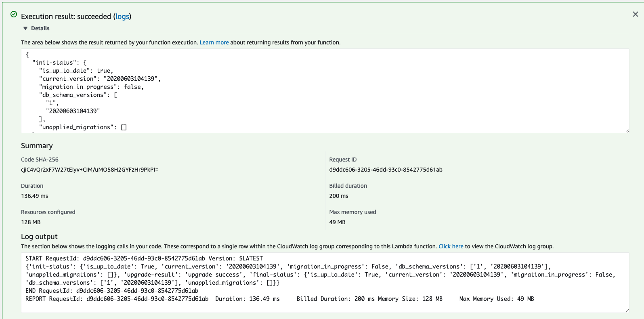Click the Resources configured label
This screenshot has width=644, height=319.
48,212
